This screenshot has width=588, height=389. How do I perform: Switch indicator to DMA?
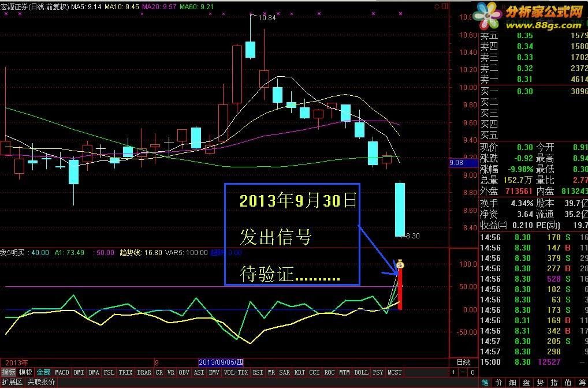coord(94,372)
